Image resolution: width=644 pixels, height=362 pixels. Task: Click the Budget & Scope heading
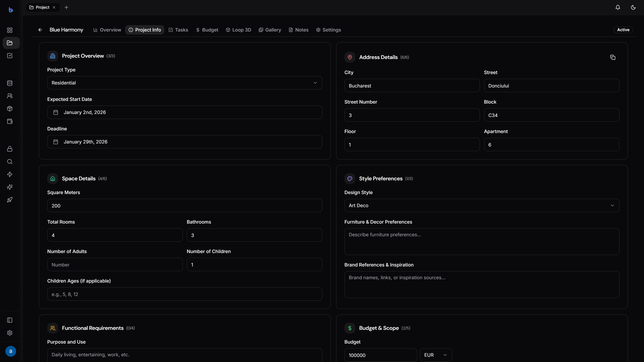coord(379,328)
